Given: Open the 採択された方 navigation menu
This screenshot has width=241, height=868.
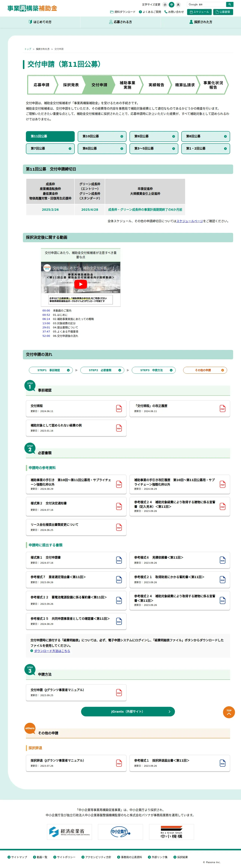Looking at the screenshot, I should (201, 22).
